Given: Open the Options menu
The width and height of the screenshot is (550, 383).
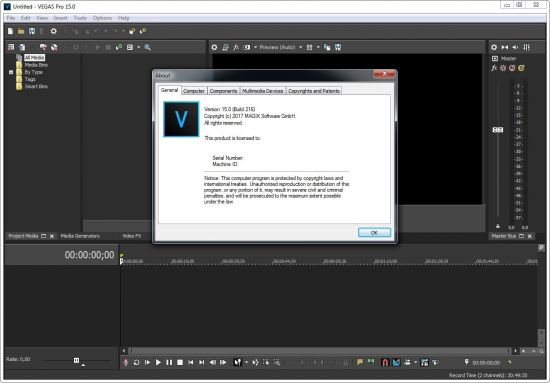Looking at the screenshot, I should pos(102,18).
